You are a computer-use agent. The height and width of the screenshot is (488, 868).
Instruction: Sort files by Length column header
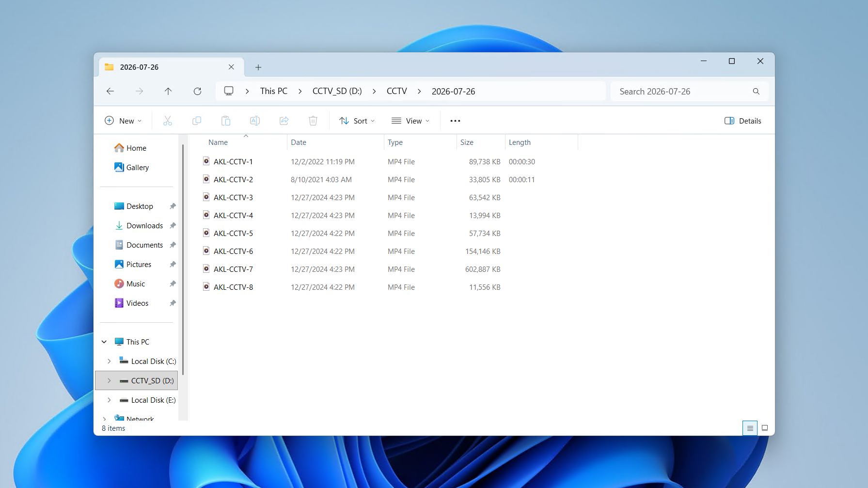pyautogui.click(x=520, y=142)
